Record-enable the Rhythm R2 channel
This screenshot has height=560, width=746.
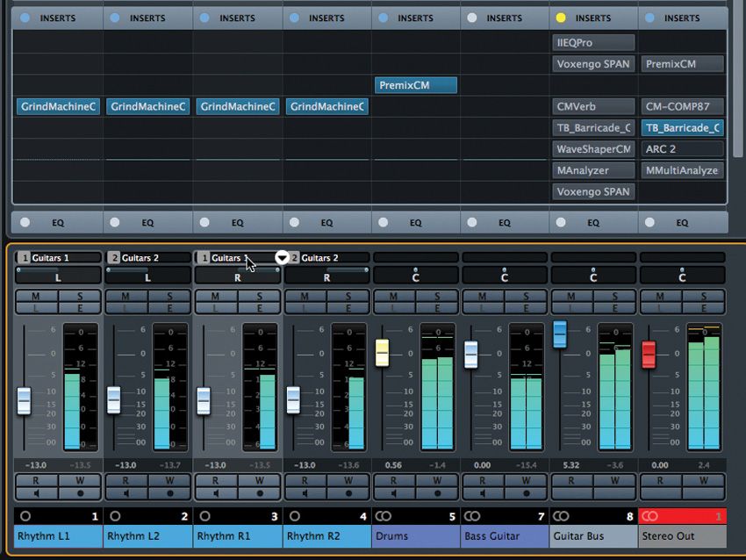(348, 493)
